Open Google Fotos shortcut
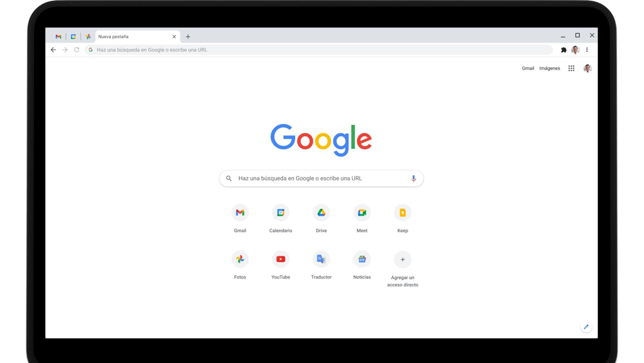This screenshot has width=644, height=363. tap(240, 259)
